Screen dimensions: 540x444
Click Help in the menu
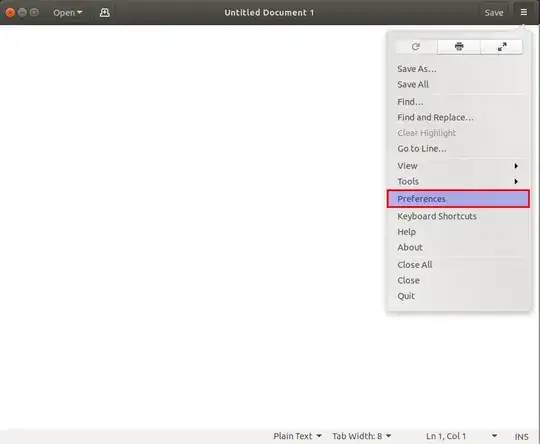click(458, 232)
